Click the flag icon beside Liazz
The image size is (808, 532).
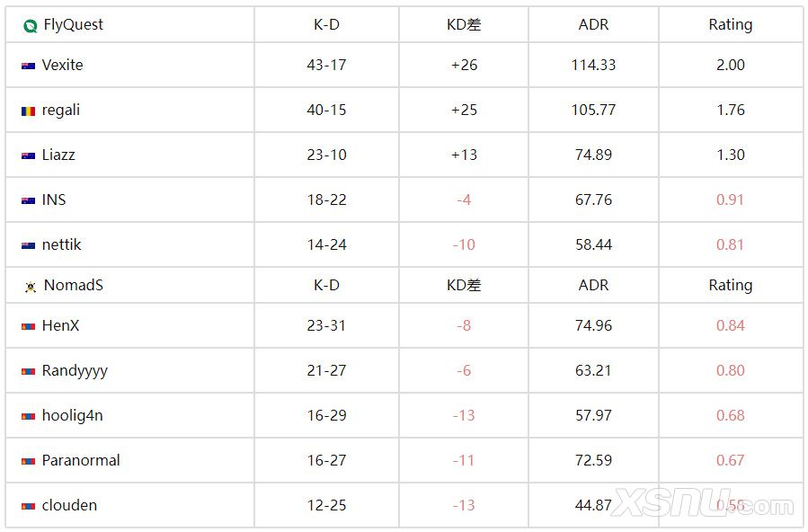click(28, 155)
